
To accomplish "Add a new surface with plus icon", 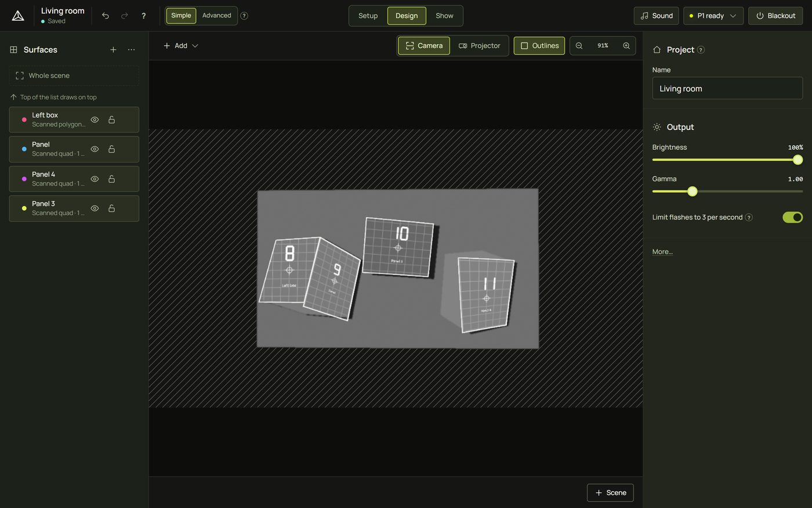I will click(x=113, y=50).
